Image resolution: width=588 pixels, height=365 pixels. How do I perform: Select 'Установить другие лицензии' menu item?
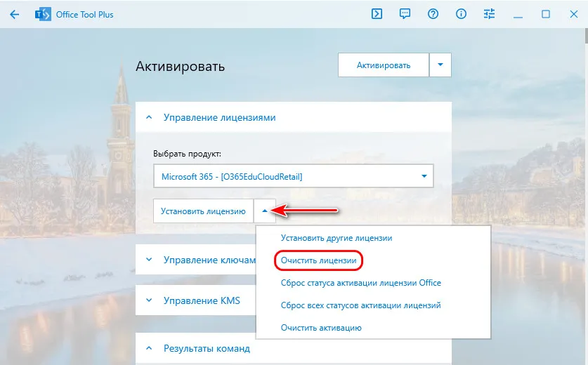pyautogui.click(x=336, y=238)
